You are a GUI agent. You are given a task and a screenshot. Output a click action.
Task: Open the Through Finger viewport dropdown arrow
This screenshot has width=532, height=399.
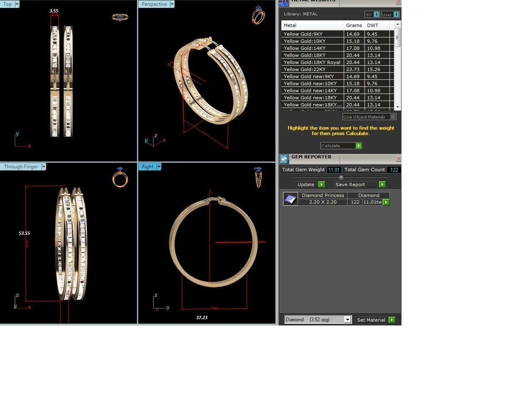click(x=44, y=167)
